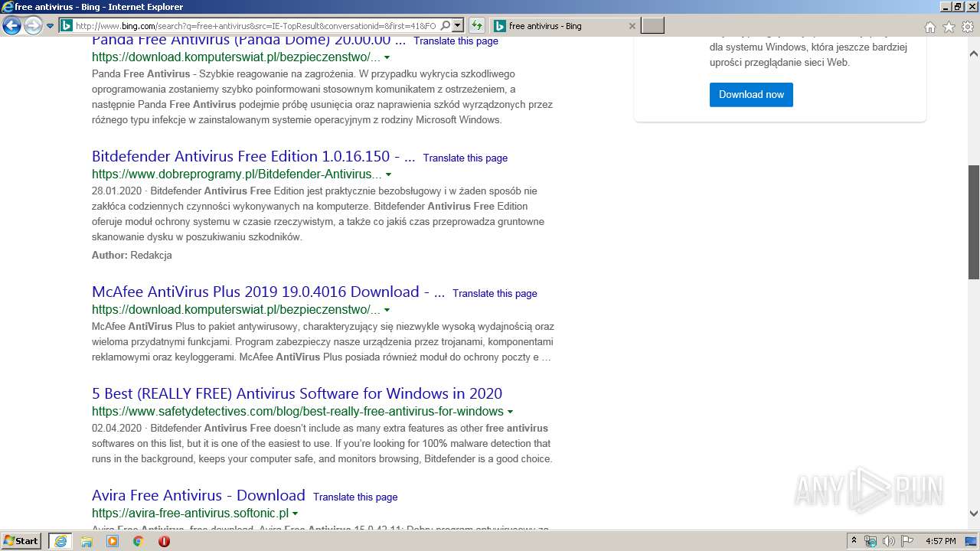980x551 pixels.
Task: Expand the safetydetectives.com URL dropdown arrow
Action: pyautogui.click(x=510, y=412)
